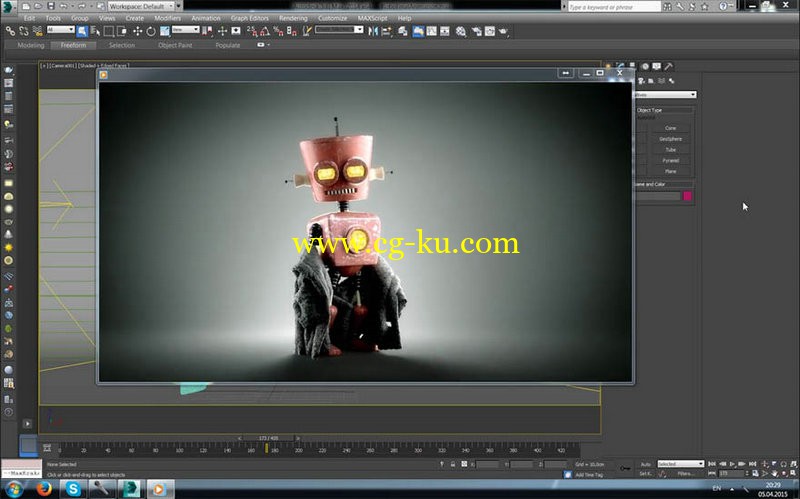Viewport: 800px width, 499px height.
Task: Click the Select and Manipulate tool
Action: (222, 31)
